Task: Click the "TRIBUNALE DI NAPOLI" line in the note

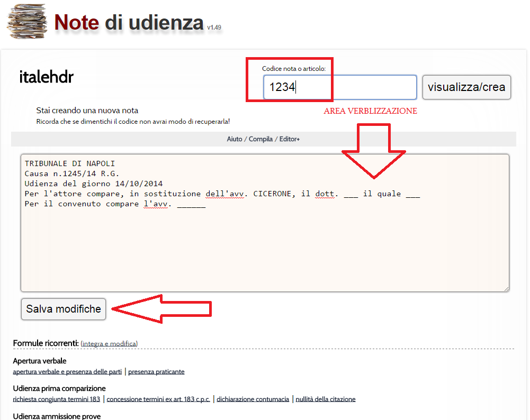Action: [70, 163]
